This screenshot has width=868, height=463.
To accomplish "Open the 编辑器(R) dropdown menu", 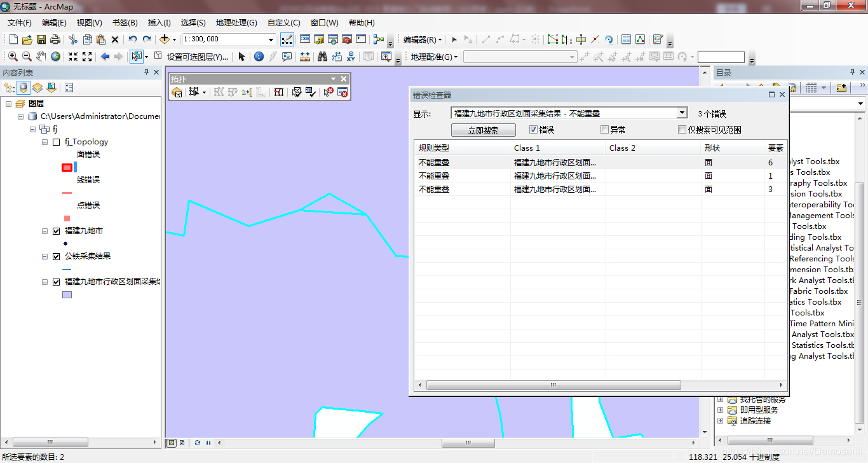I will click(422, 39).
